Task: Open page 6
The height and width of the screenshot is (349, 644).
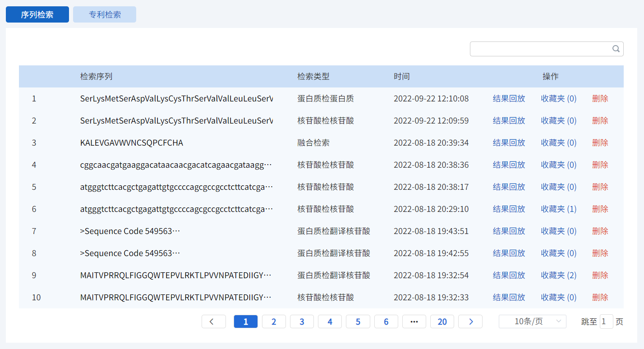Action: 386,321
